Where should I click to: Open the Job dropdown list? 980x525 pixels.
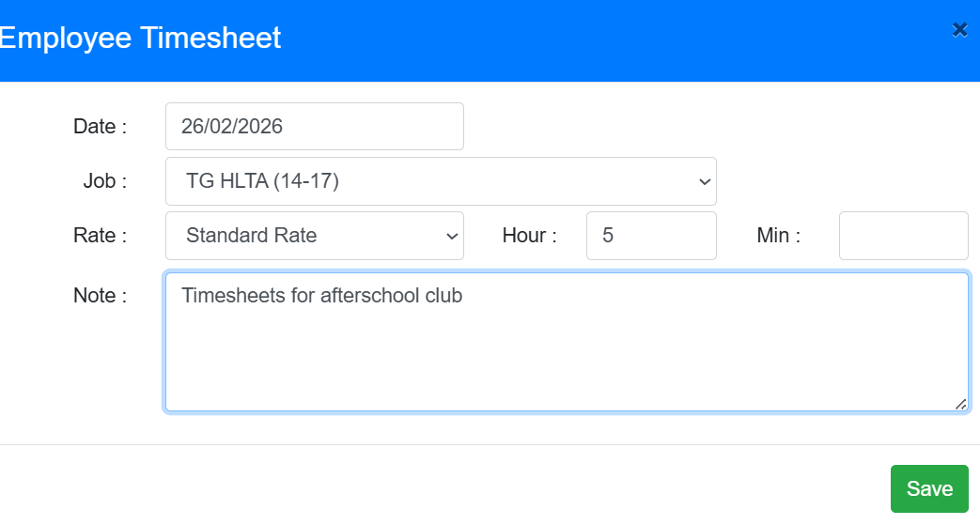(x=440, y=181)
